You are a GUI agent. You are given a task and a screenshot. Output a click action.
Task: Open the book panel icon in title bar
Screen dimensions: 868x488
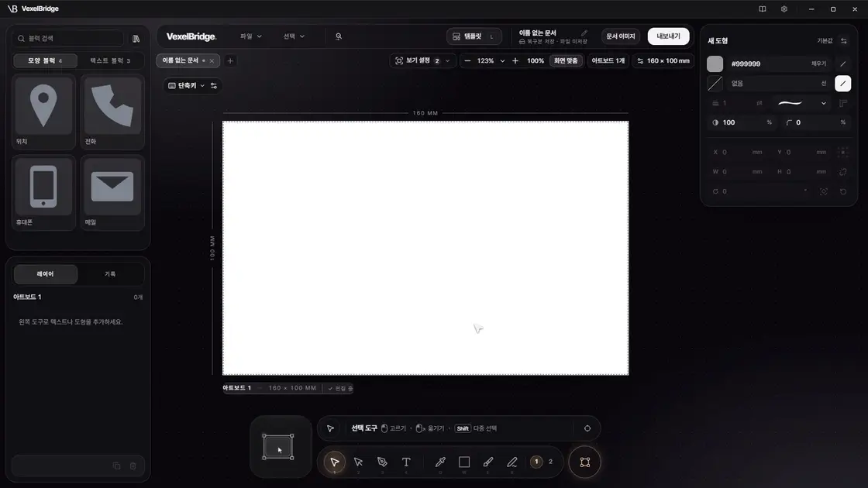click(x=763, y=9)
